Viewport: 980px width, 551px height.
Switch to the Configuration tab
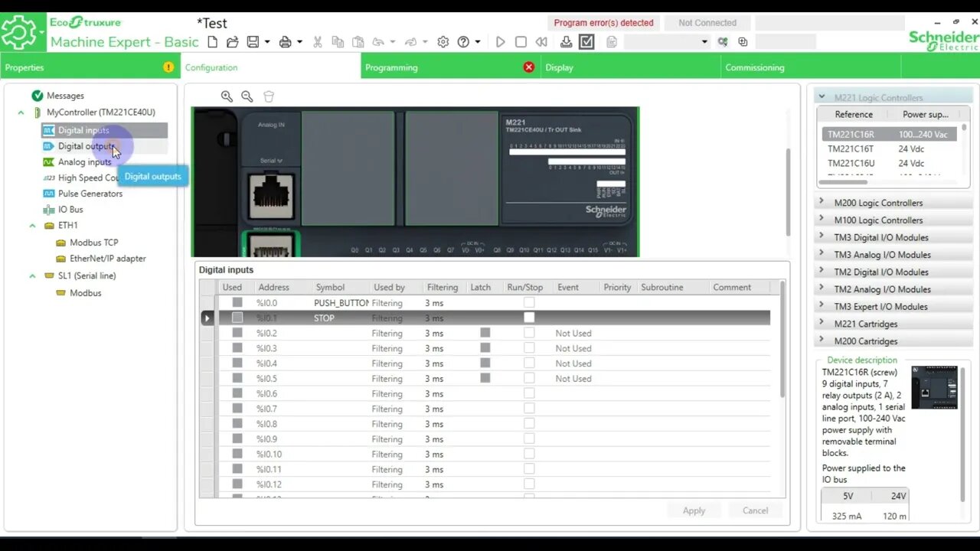coord(271,67)
